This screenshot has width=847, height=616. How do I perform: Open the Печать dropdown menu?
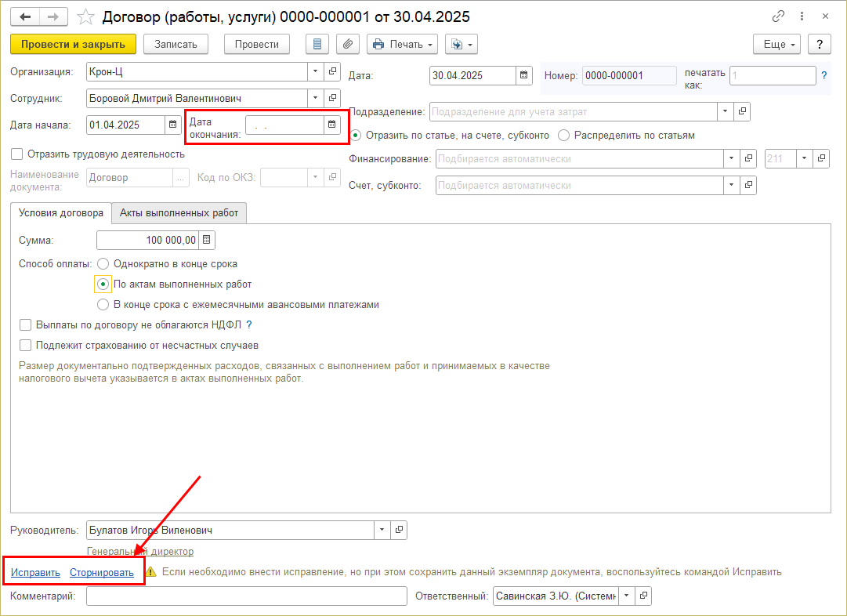point(402,45)
